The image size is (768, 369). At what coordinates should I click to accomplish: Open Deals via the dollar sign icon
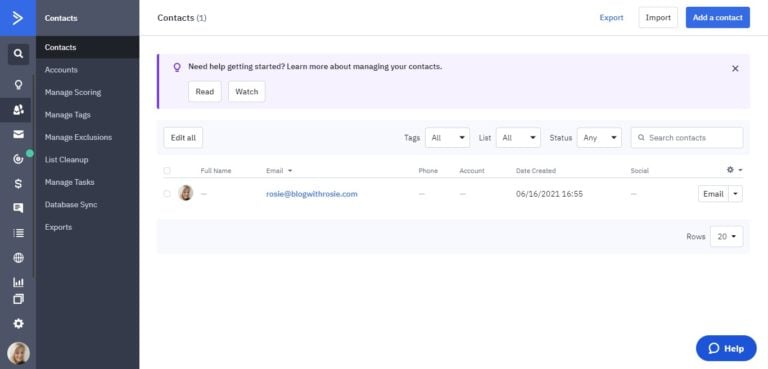18,184
